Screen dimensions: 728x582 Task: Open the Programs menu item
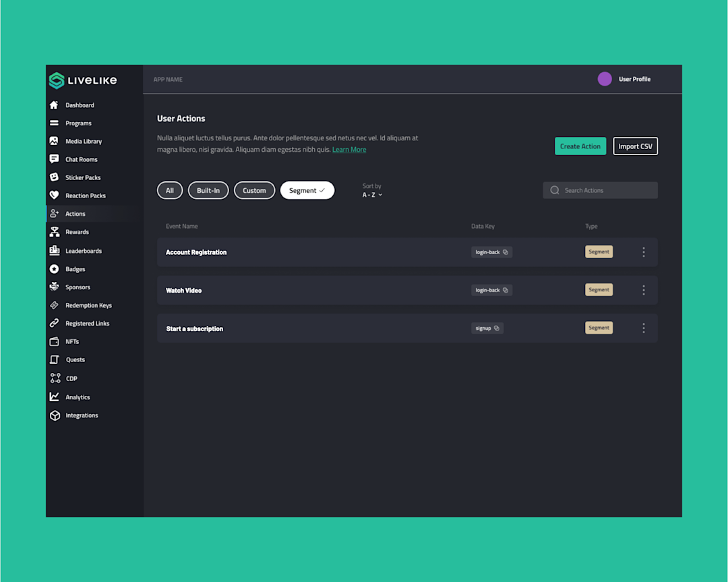78,123
